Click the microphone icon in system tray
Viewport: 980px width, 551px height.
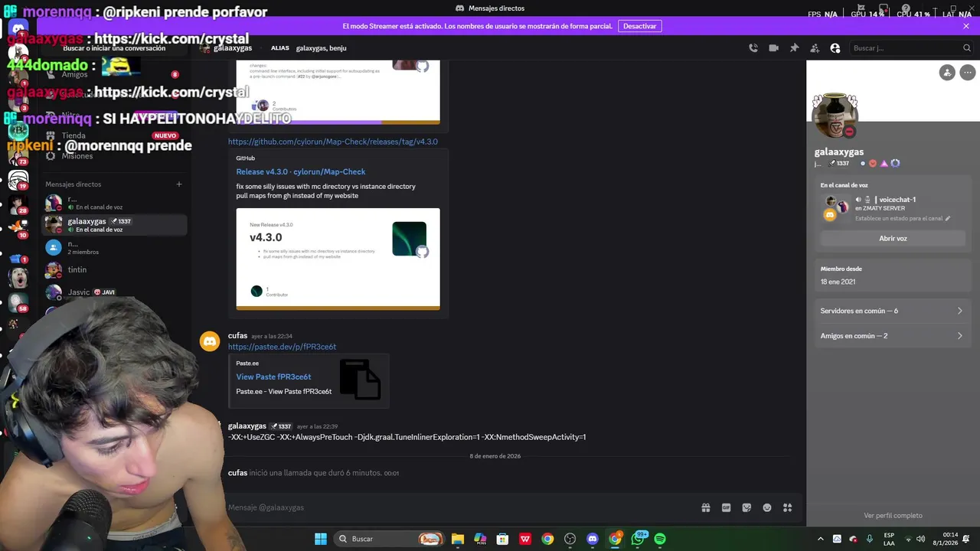point(871,539)
